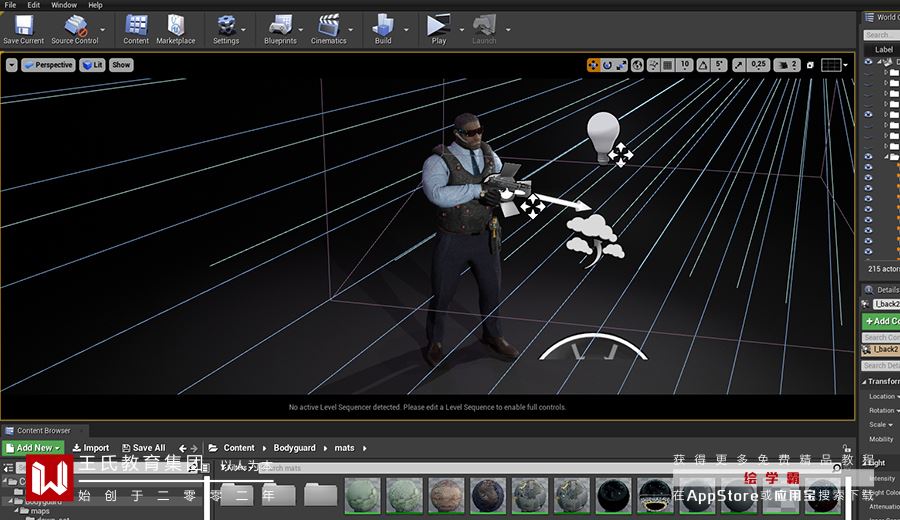Click the green Add Component button
The image size is (900, 520).
pos(882,321)
